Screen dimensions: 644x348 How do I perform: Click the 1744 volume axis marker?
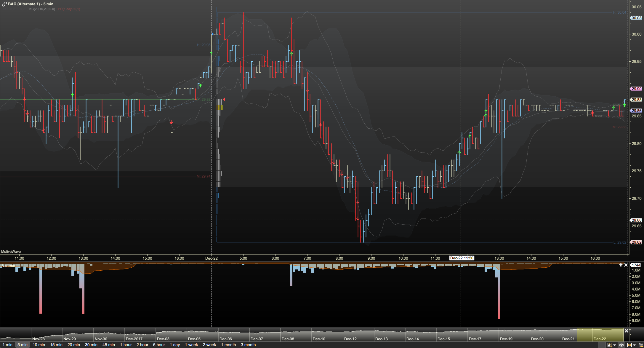[636, 265]
